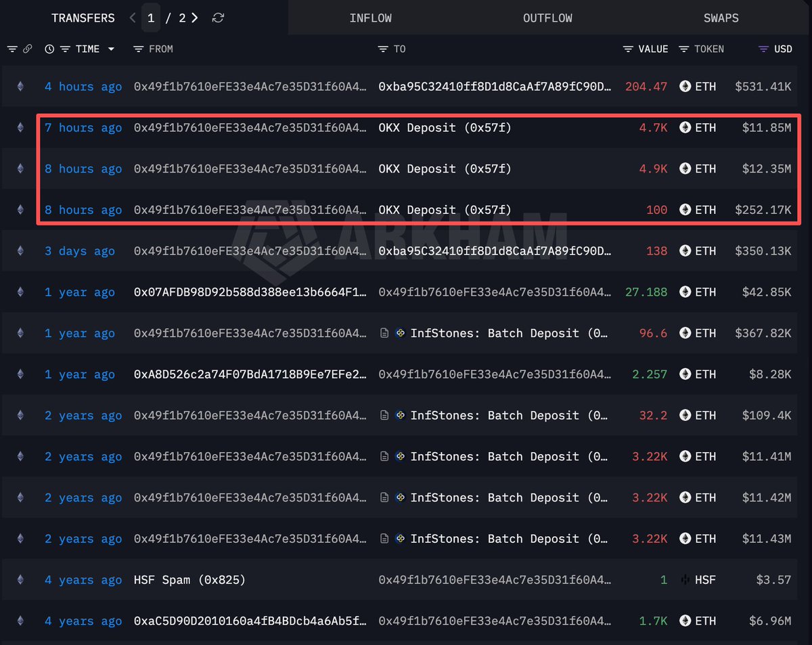Click the refresh transfers icon
This screenshot has width=812, height=645.
(218, 18)
